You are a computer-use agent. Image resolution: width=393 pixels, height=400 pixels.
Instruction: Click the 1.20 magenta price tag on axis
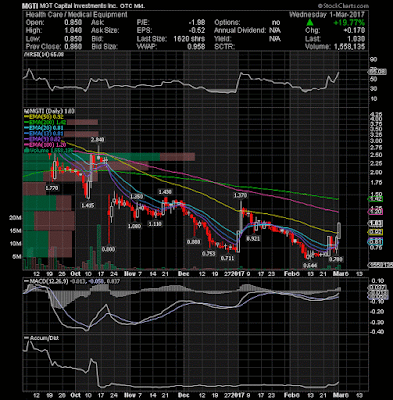376,211
